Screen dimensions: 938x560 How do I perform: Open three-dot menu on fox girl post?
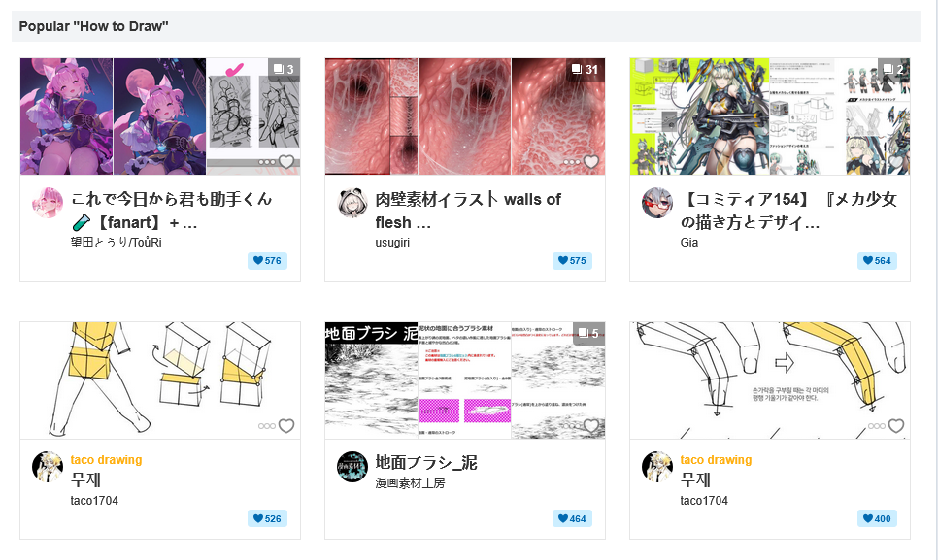267,162
